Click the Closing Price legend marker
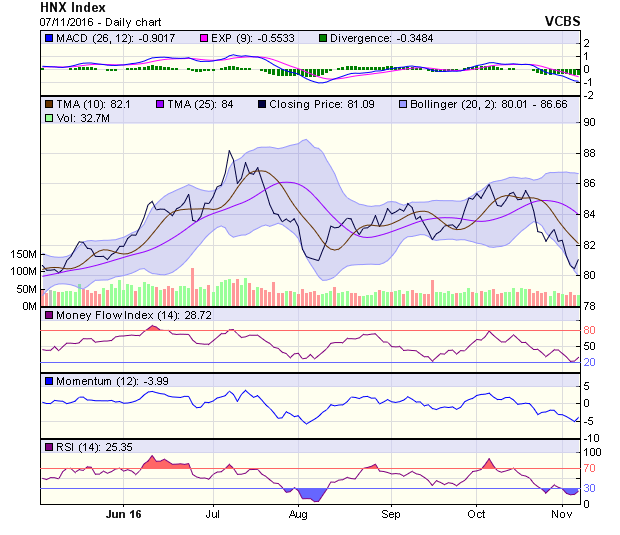 tap(264, 104)
